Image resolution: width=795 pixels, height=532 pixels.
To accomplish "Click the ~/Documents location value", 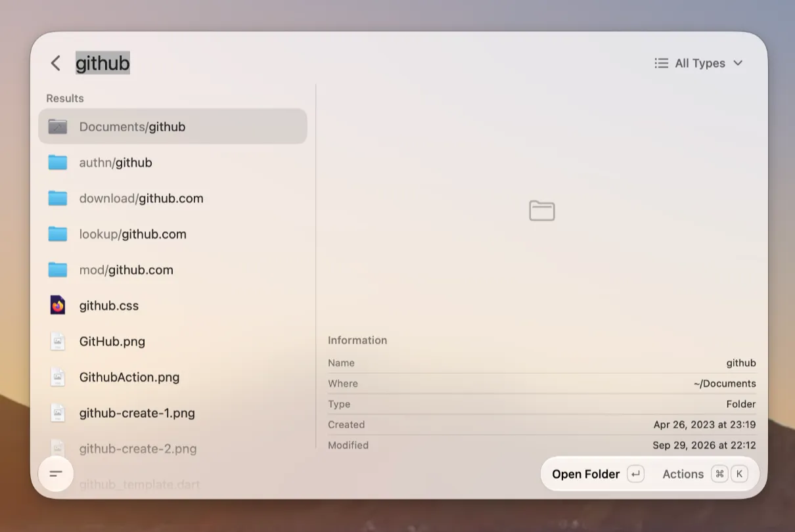I will click(x=725, y=384).
